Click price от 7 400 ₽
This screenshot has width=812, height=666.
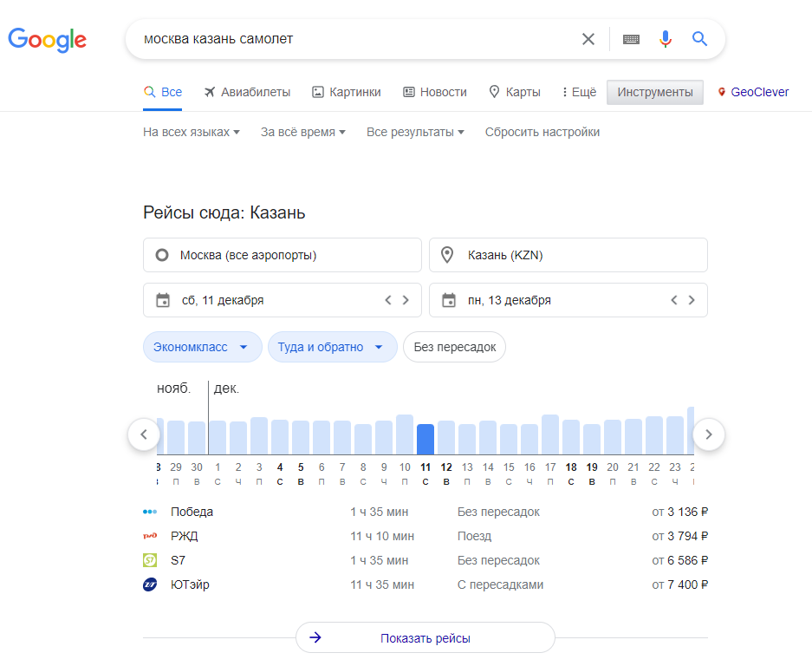tap(680, 584)
